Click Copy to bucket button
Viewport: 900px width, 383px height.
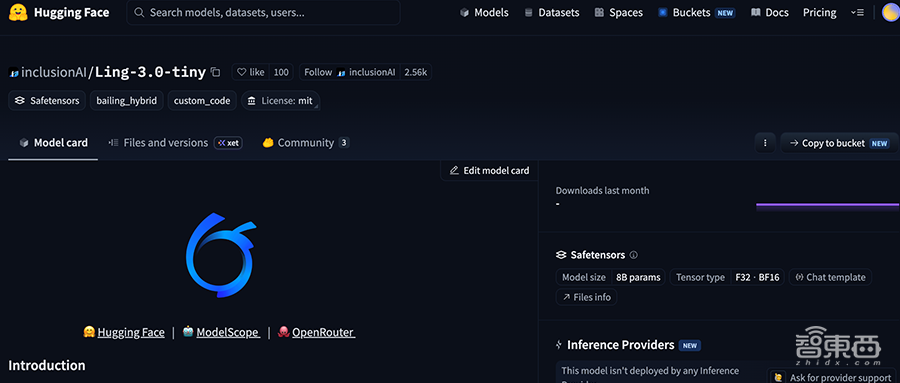[x=839, y=143]
